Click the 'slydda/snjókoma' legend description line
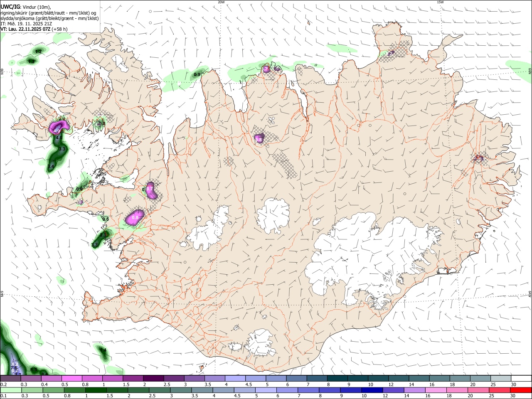 (x=49, y=18)
